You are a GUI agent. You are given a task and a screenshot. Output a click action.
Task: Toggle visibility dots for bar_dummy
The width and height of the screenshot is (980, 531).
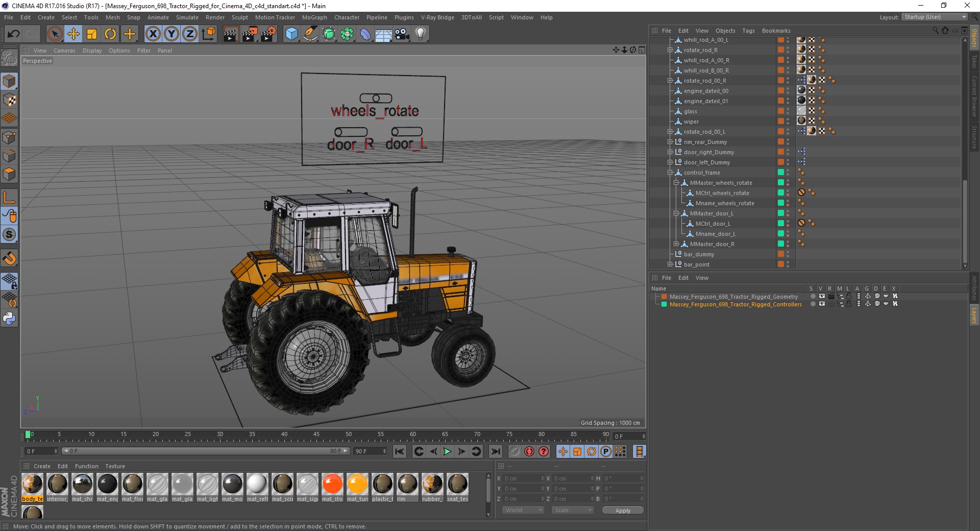point(788,254)
